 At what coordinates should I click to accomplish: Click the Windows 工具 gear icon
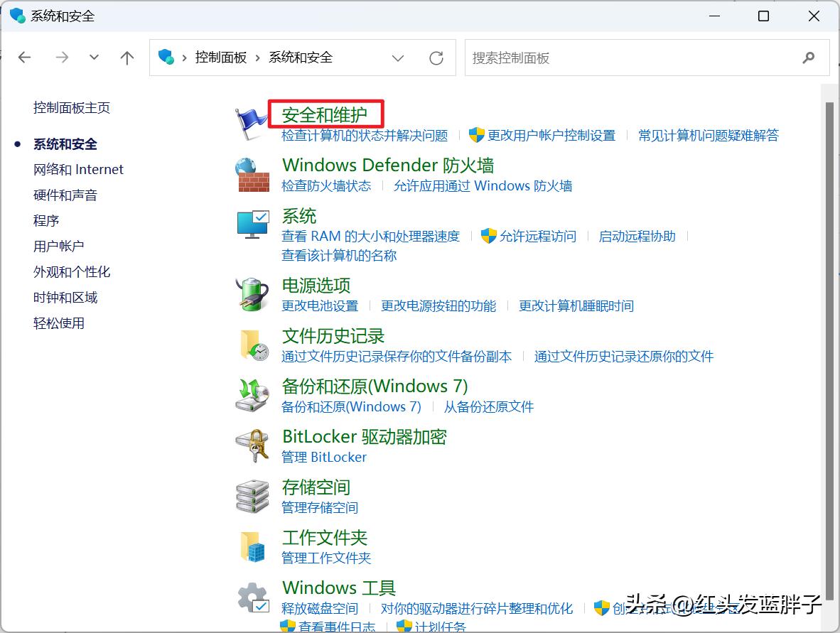click(252, 597)
